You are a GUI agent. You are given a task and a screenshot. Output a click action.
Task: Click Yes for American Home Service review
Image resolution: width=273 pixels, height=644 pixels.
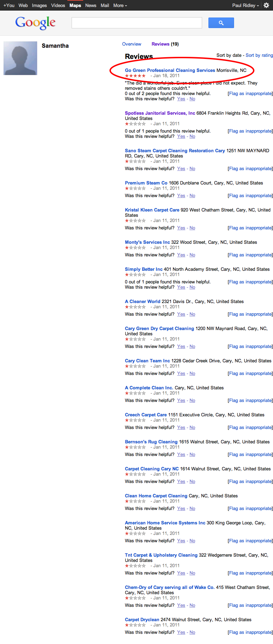coord(181,541)
